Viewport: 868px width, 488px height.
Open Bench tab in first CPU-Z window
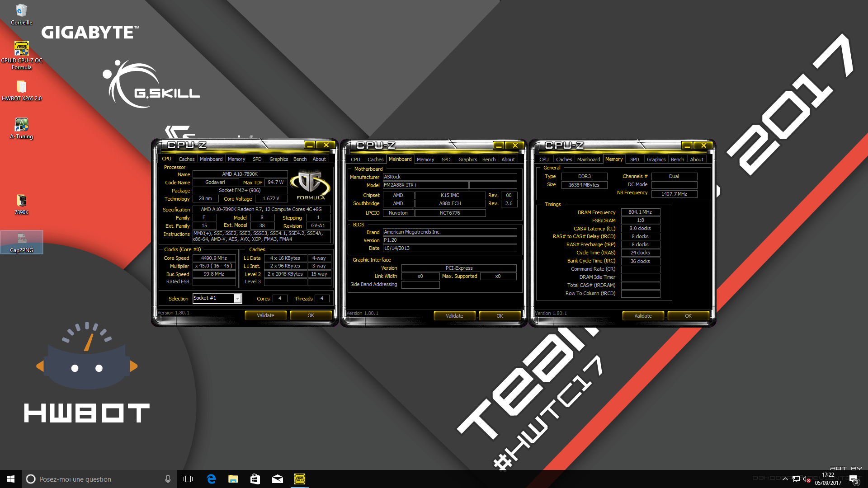(x=300, y=159)
